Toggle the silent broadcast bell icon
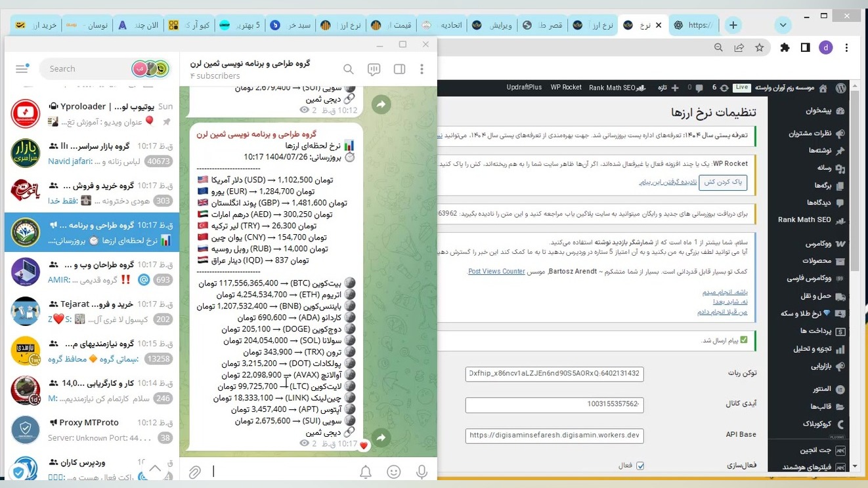The width and height of the screenshot is (868, 488). tap(366, 472)
